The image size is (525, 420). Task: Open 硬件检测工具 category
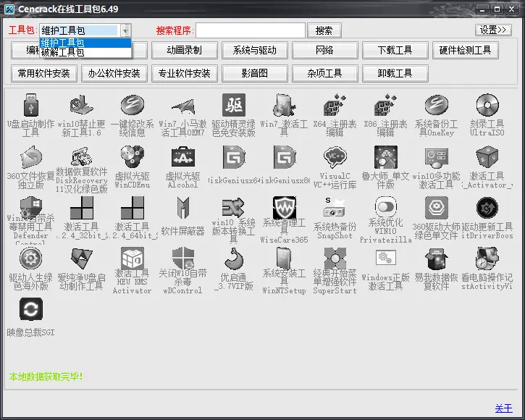(466, 50)
